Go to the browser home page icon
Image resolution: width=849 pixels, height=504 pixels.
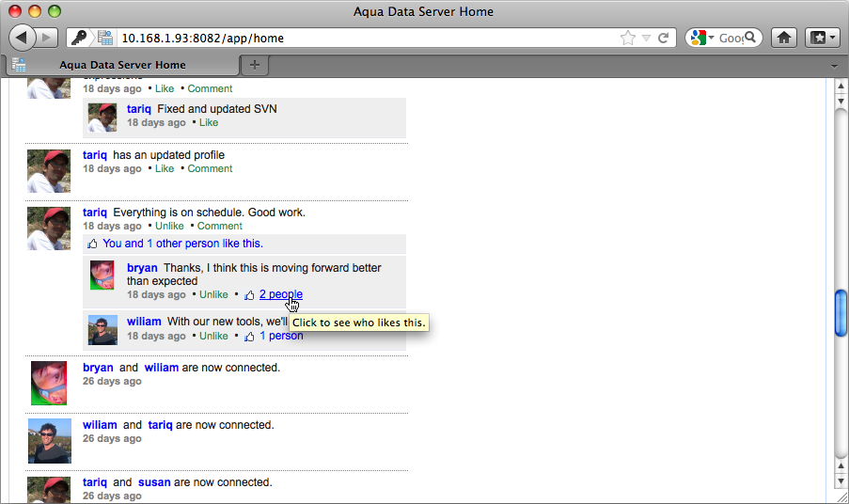point(783,38)
